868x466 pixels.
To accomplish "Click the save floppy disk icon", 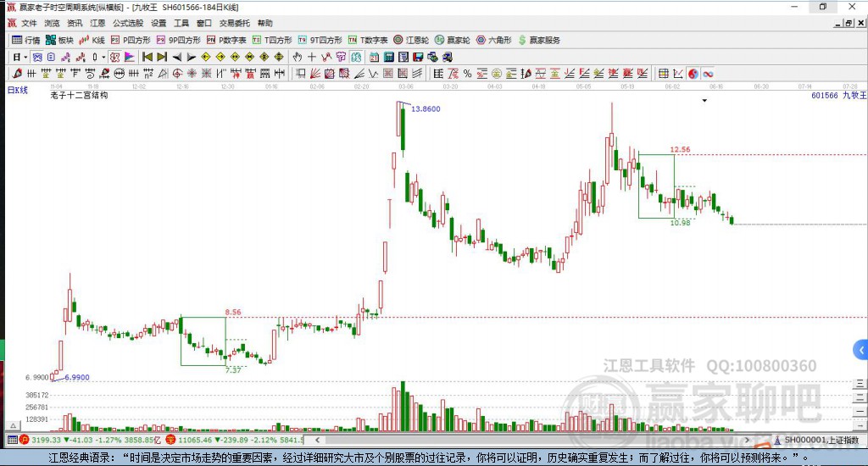I will (x=418, y=57).
